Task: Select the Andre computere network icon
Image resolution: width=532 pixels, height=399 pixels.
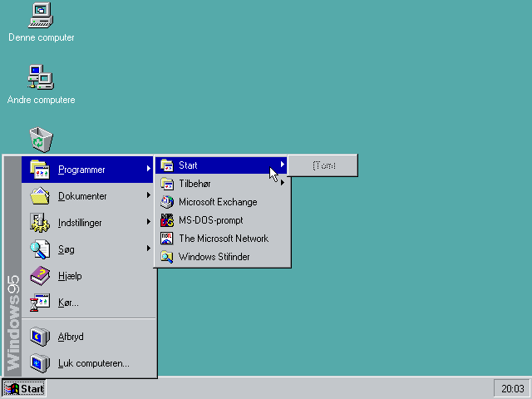Action: tap(41, 77)
